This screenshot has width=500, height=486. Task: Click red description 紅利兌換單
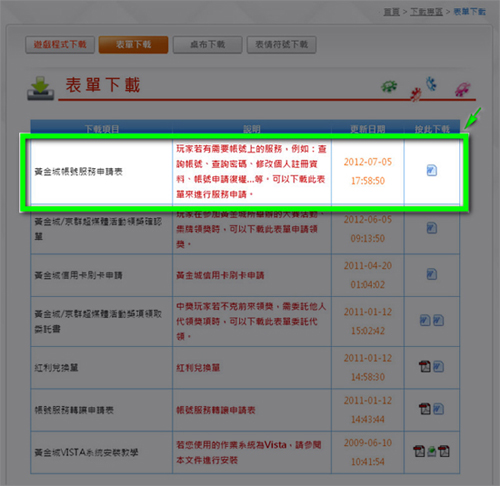pos(198,368)
